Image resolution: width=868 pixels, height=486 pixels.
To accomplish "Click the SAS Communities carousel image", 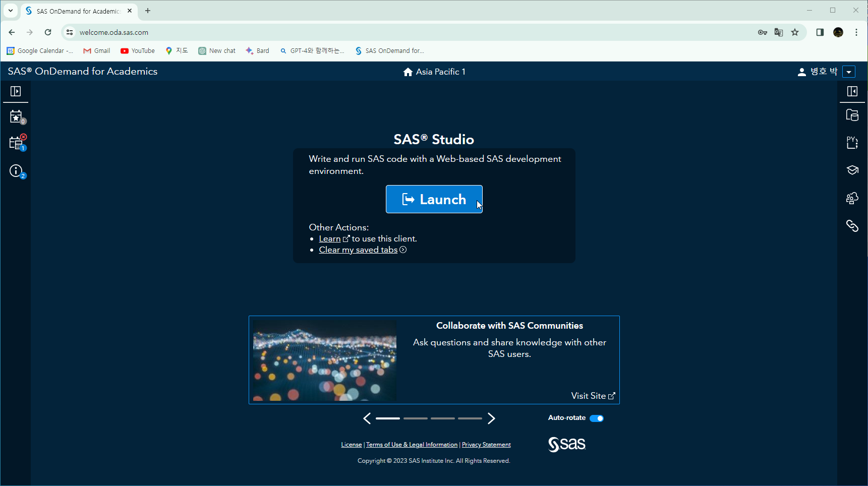I will tap(325, 361).
